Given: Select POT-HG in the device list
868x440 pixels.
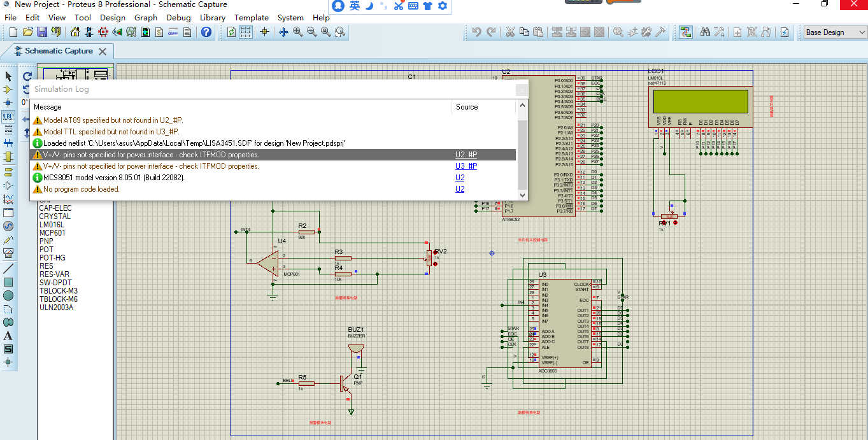Looking at the screenshot, I should tap(52, 258).
